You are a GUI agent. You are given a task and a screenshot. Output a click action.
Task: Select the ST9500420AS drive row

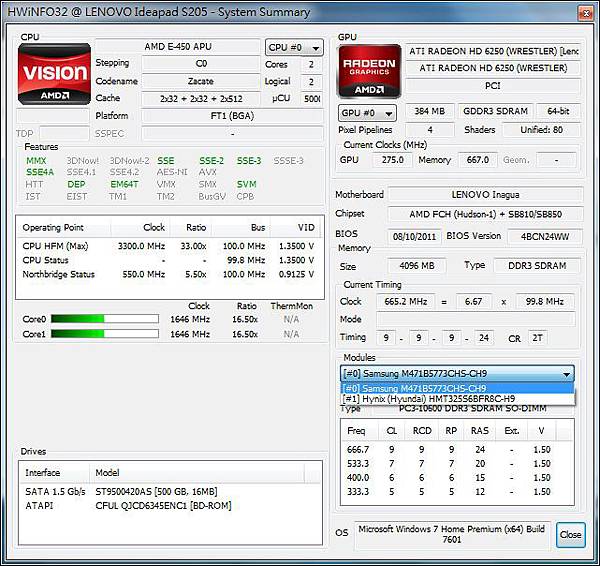(x=170, y=491)
